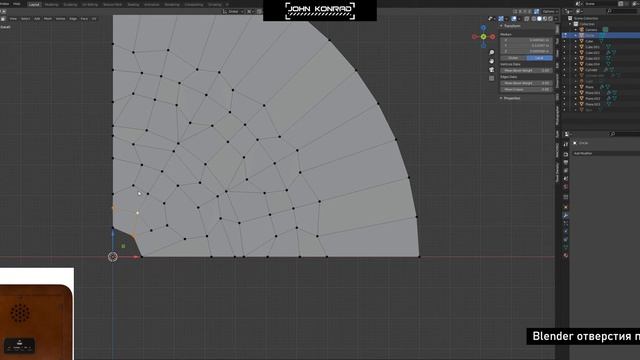Image resolution: width=640 pixels, height=360 pixels.
Task: Select Cube.001 in the outliner
Action: click(593, 47)
